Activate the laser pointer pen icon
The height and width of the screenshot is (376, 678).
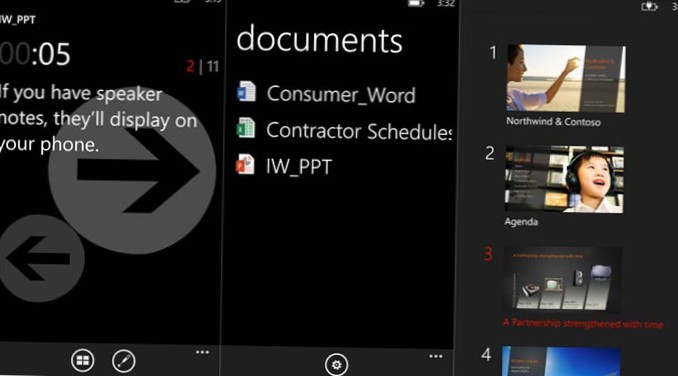click(x=124, y=361)
